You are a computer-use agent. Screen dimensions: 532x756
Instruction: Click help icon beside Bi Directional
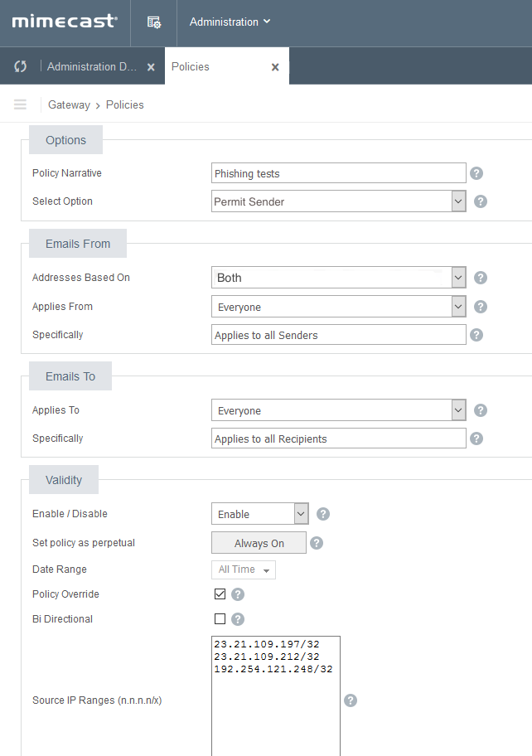pyautogui.click(x=238, y=619)
